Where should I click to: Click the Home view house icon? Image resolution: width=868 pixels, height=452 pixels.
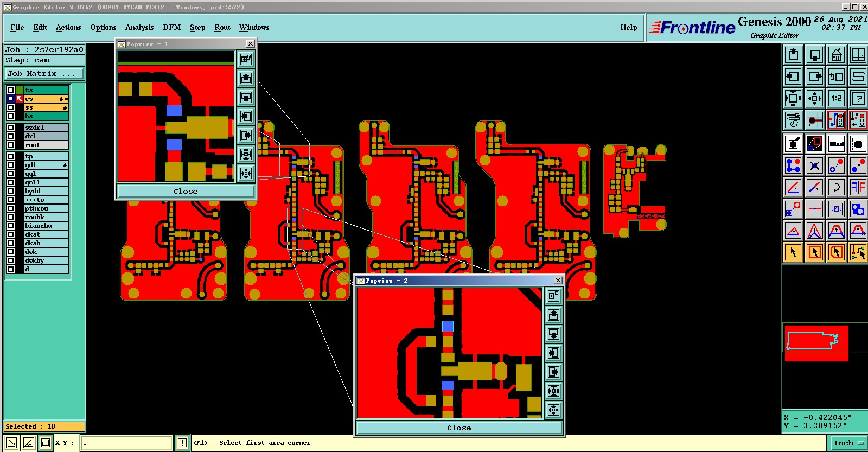[x=837, y=55]
